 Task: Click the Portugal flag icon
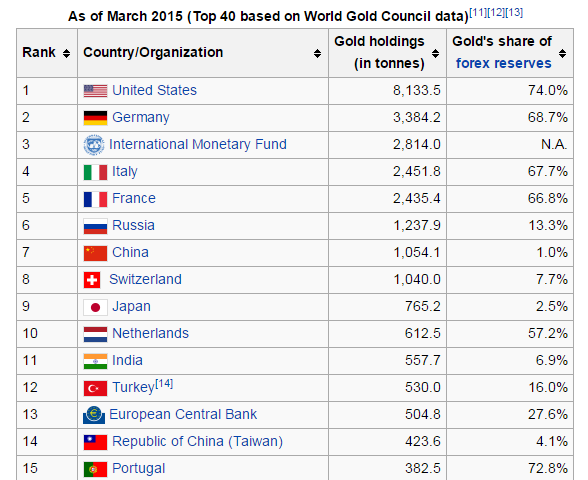[x=95, y=470]
